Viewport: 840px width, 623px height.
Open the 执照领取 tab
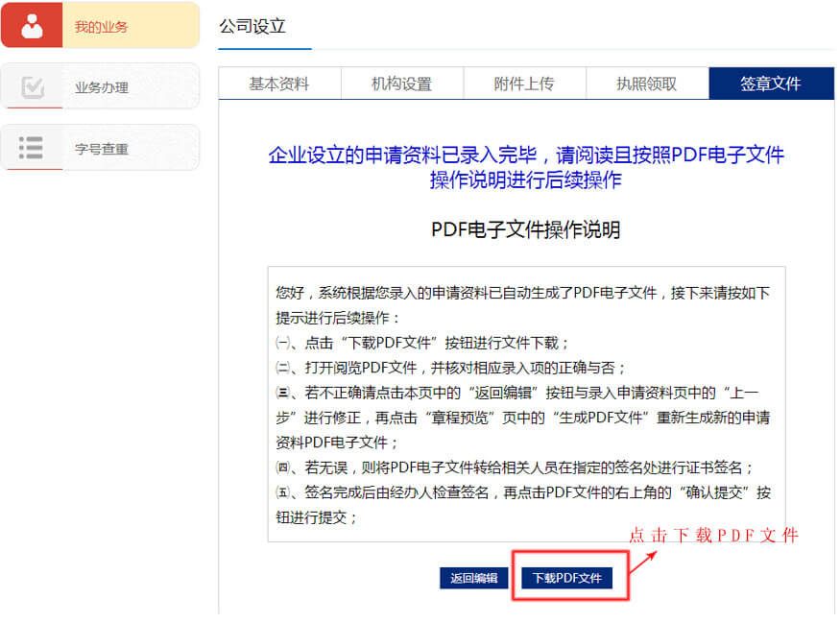[x=648, y=84]
